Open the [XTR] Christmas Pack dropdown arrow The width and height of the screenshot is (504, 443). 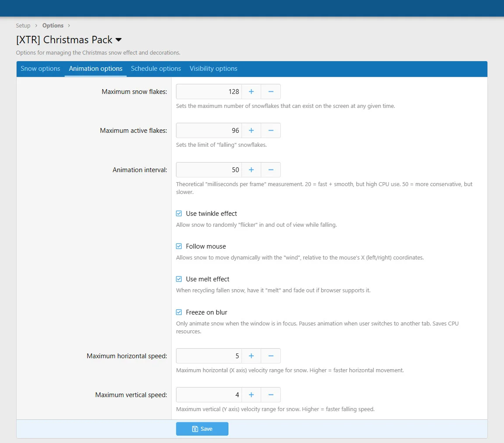[118, 40]
